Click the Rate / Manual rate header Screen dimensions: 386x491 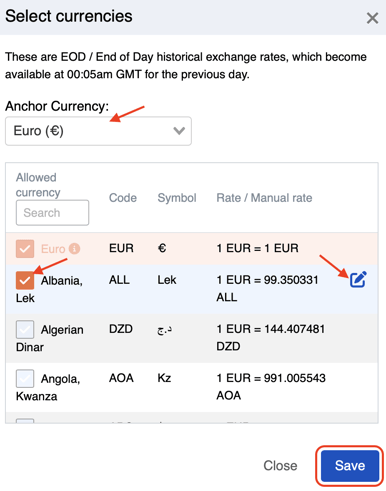pos(264,198)
